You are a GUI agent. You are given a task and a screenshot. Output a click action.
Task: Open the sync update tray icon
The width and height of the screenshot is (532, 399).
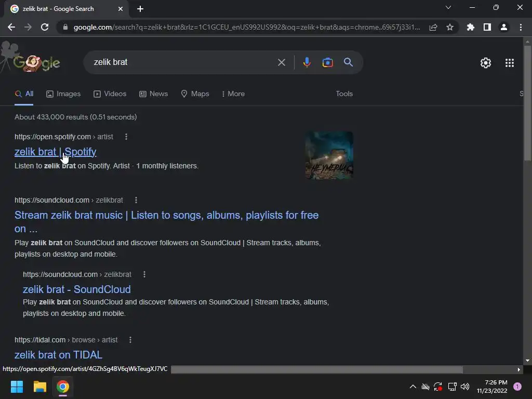pos(438,387)
